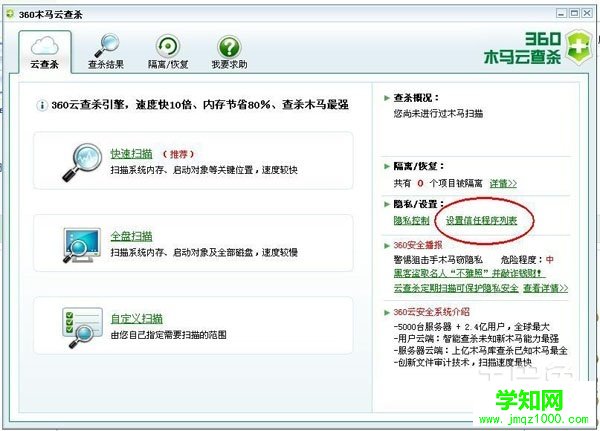Click the quick scan magnifier icon

tap(82, 162)
